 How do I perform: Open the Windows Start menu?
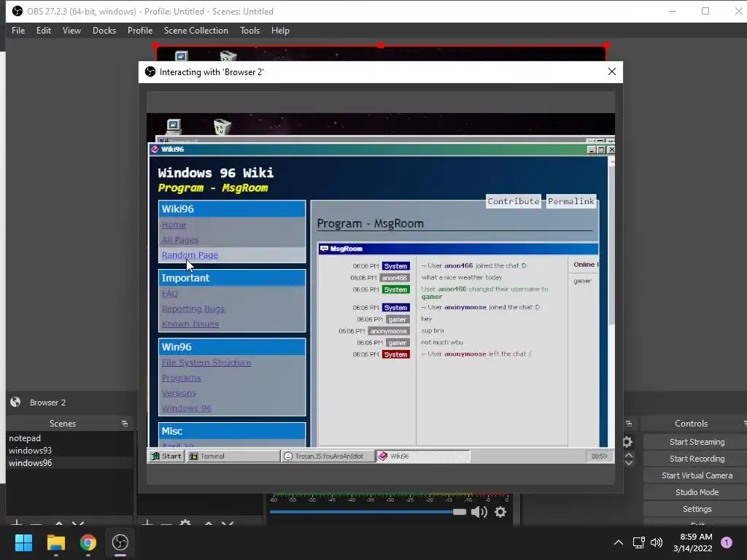[23, 542]
